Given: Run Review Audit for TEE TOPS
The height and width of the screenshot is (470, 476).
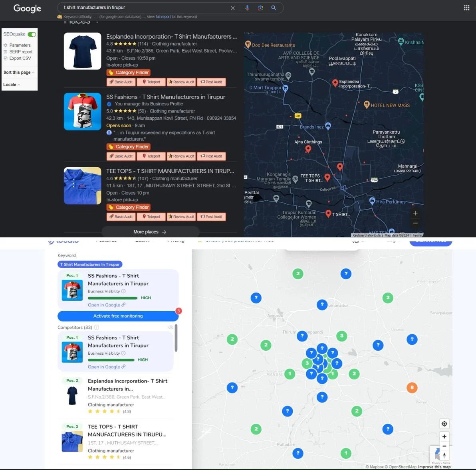Looking at the screenshot, I should (x=181, y=217).
